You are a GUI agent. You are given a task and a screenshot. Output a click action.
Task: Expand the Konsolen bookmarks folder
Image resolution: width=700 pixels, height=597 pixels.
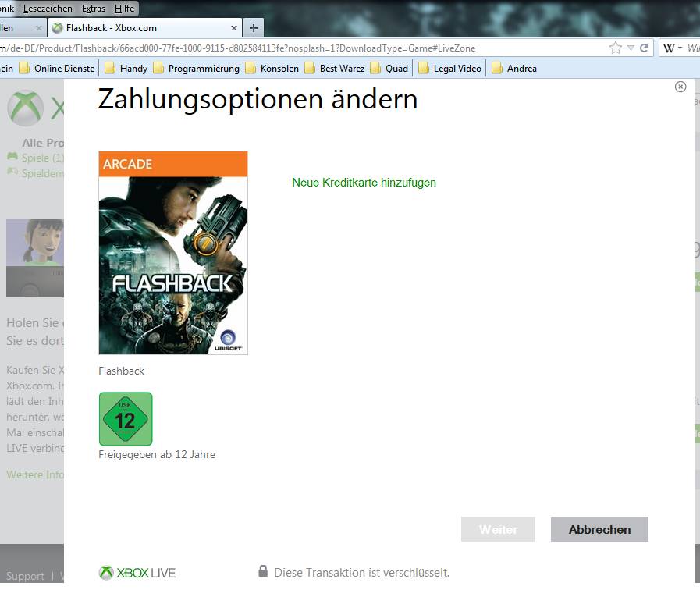pyautogui.click(x=272, y=69)
